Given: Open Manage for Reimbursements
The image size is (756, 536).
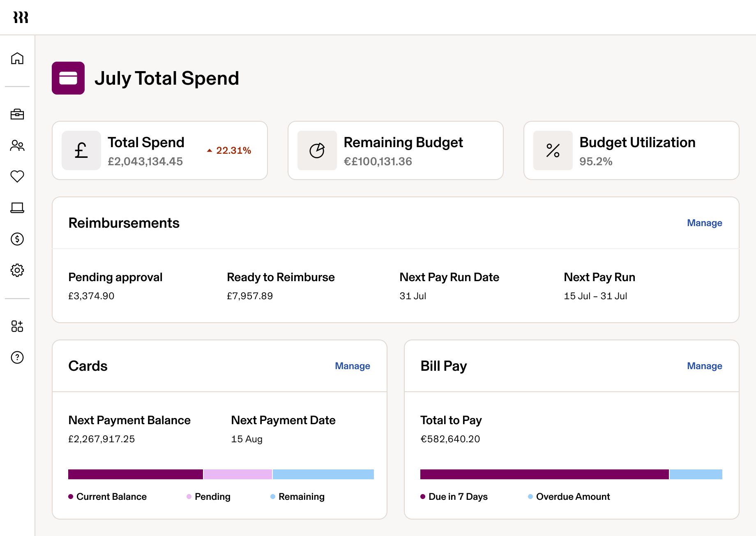Looking at the screenshot, I should 704,222.
